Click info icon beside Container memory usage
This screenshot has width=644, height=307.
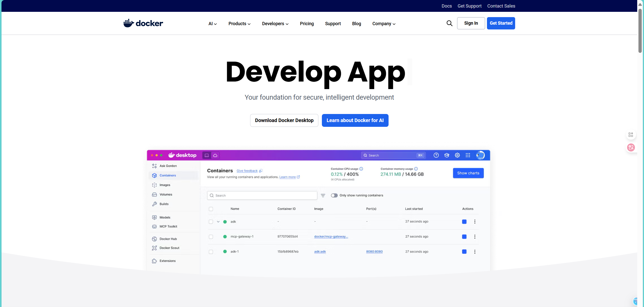click(416, 169)
